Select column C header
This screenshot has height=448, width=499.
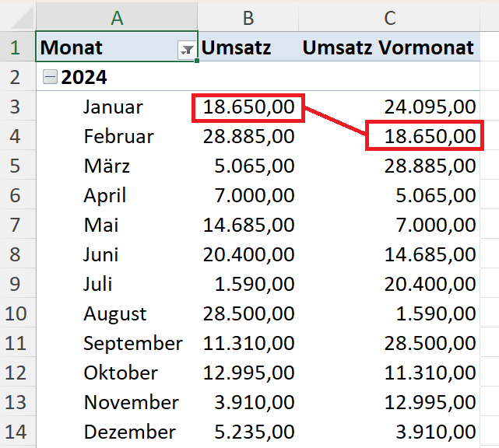coord(390,18)
